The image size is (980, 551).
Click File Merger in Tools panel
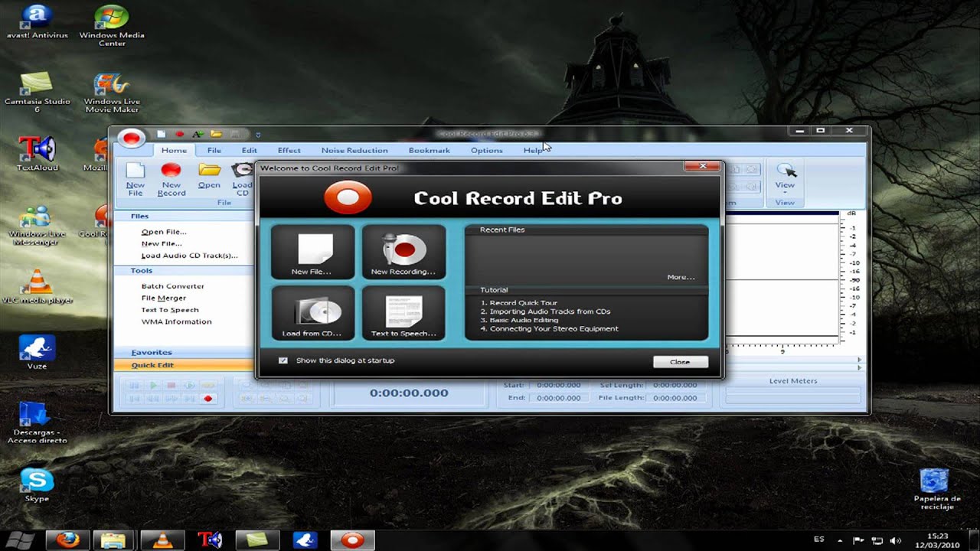tap(164, 298)
